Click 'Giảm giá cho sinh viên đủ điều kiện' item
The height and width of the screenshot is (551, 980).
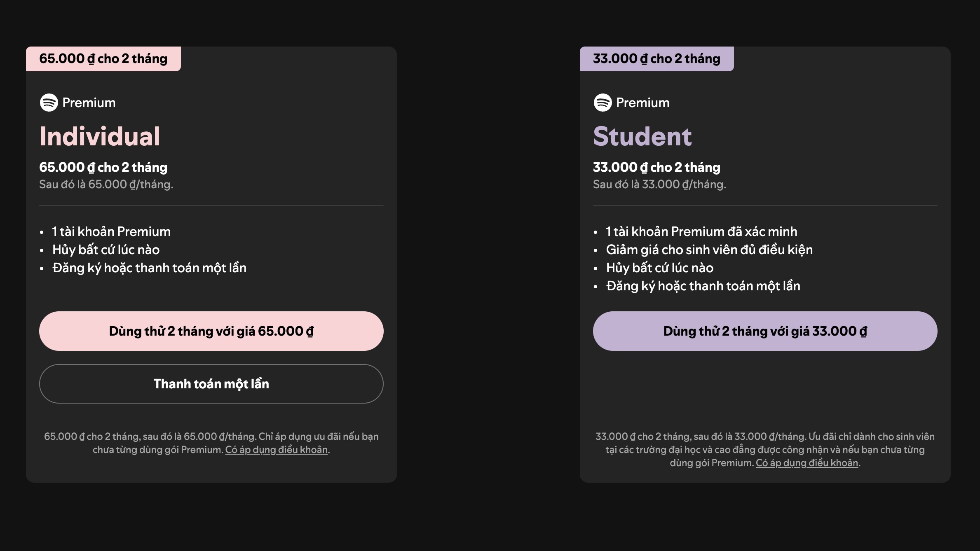click(709, 250)
